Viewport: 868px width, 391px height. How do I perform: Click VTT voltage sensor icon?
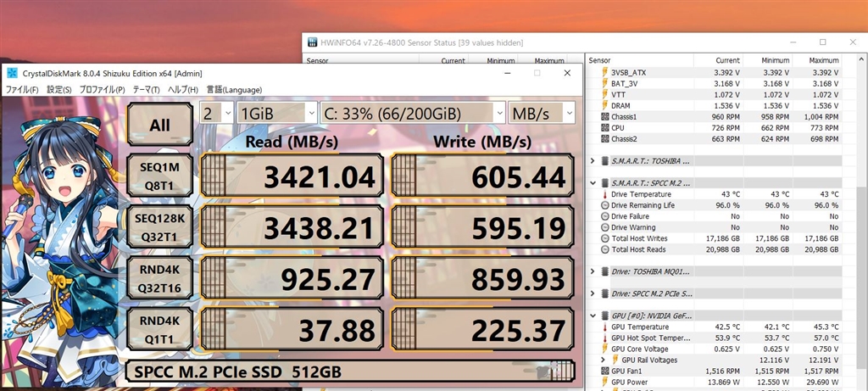[x=605, y=95]
